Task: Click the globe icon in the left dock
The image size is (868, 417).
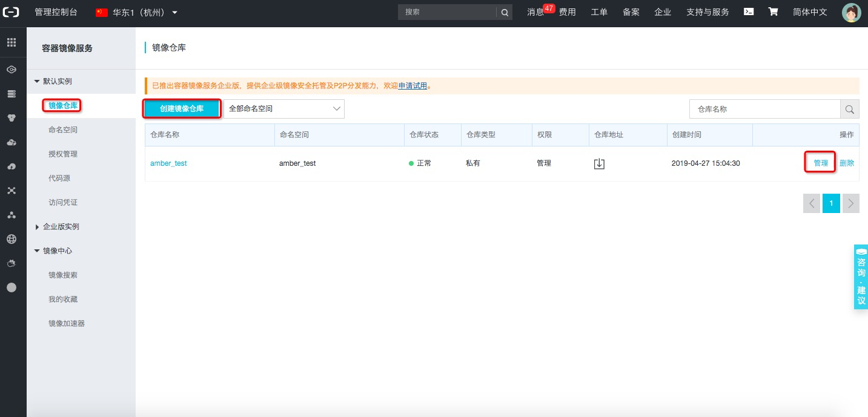Action: point(12,238)
